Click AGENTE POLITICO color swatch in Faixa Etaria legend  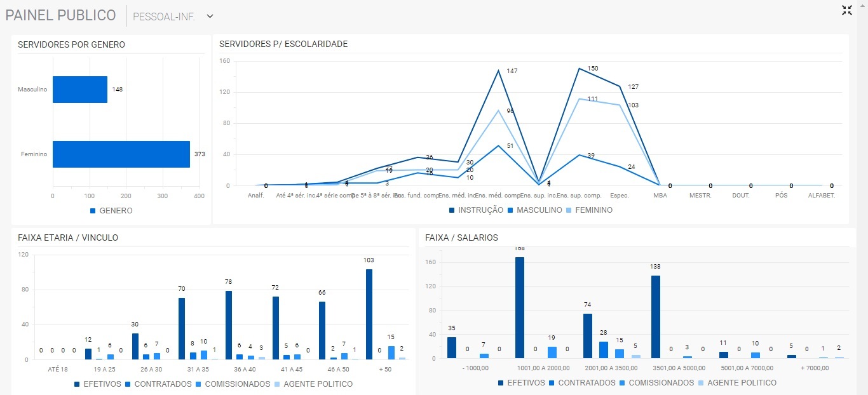(277, 384)
